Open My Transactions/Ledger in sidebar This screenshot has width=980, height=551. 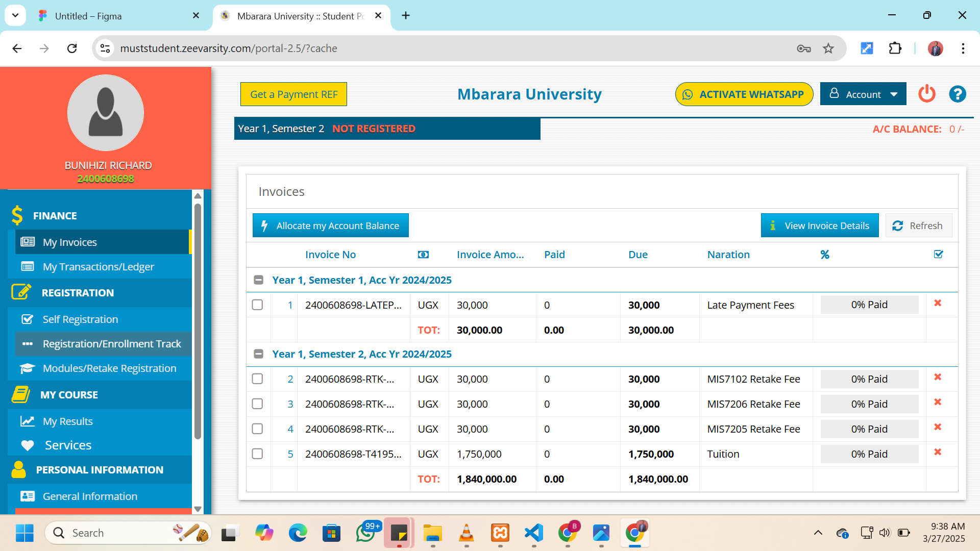(98, 267)
